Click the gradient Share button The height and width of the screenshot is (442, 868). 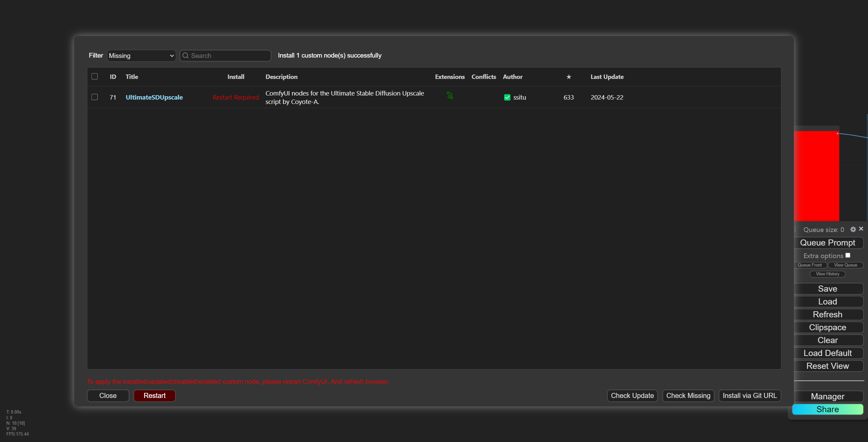(828, 409)
